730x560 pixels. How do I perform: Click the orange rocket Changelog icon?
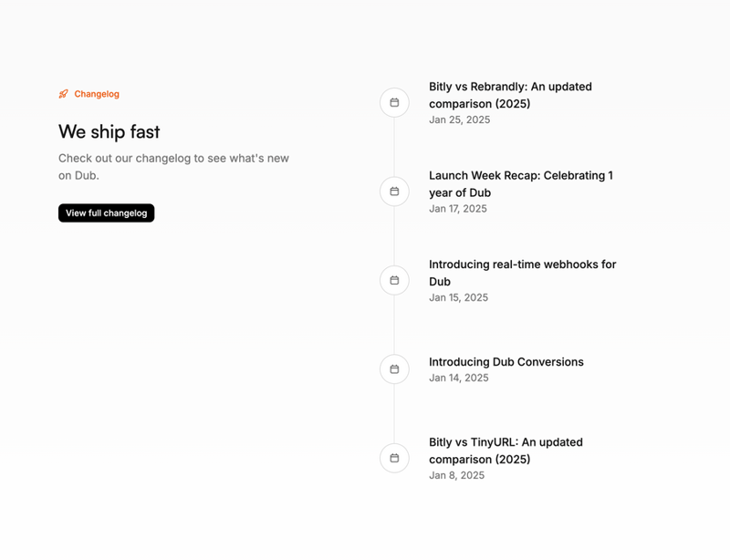[62, 94]
